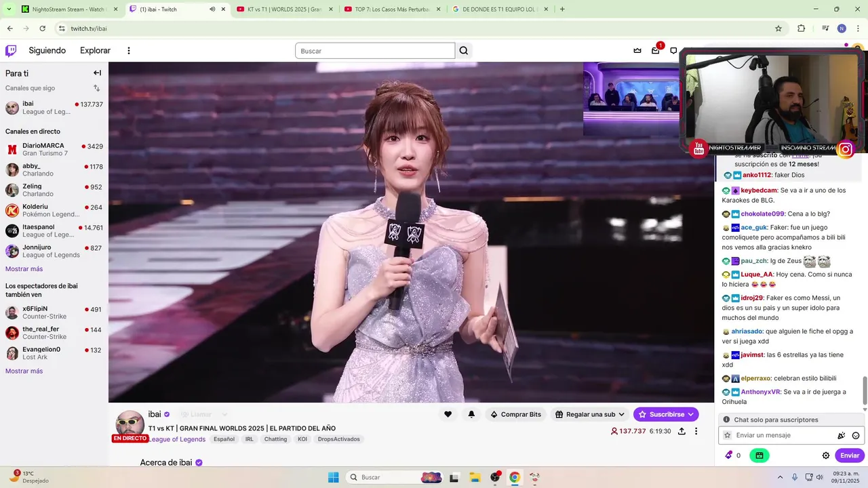Open the emote picker smiley
868x488 pixels.
point(856,436)
